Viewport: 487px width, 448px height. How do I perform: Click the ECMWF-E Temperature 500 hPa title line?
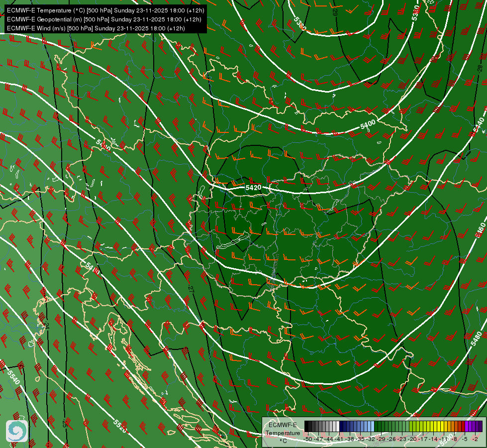(105, 10)
